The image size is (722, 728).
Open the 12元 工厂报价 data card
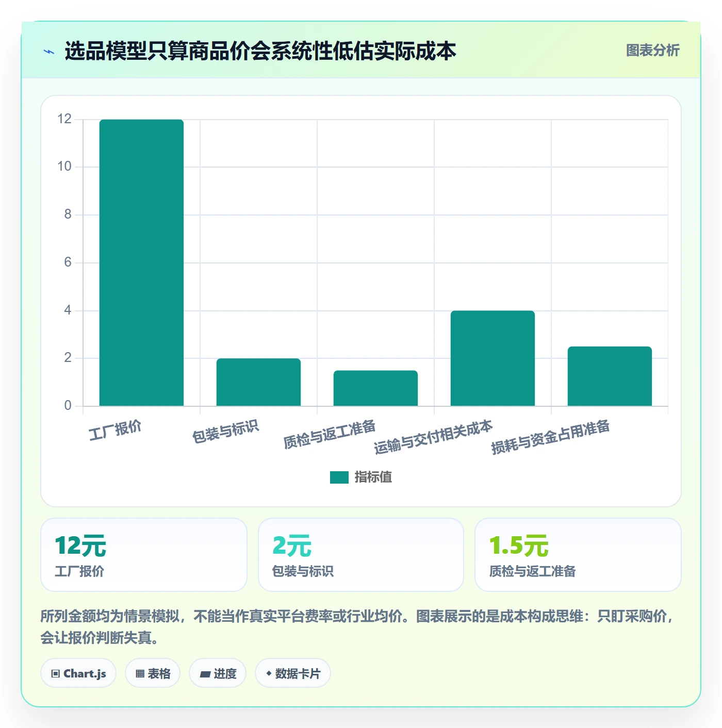[x=144, y=555]
